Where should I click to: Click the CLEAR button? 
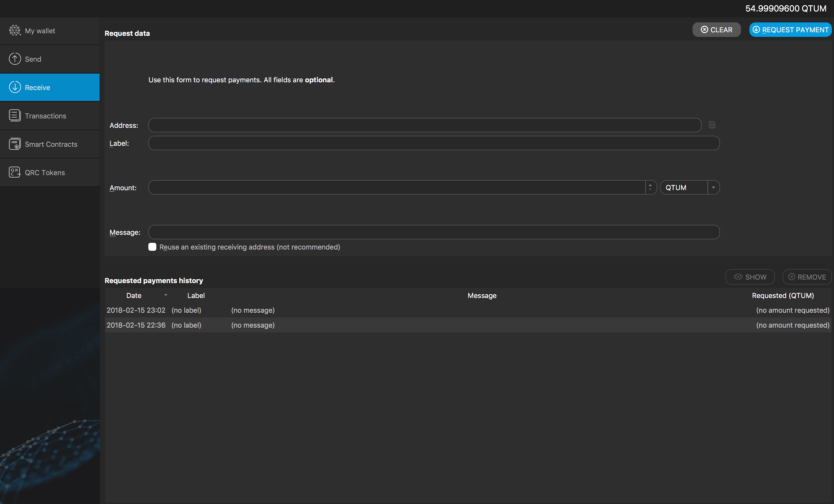click(716, 29)
